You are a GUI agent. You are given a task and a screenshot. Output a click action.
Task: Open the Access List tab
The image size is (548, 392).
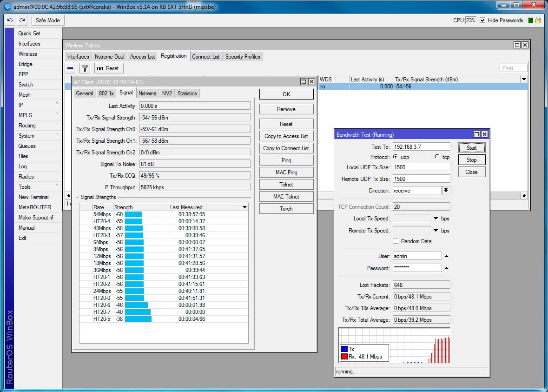click(142, 57)
